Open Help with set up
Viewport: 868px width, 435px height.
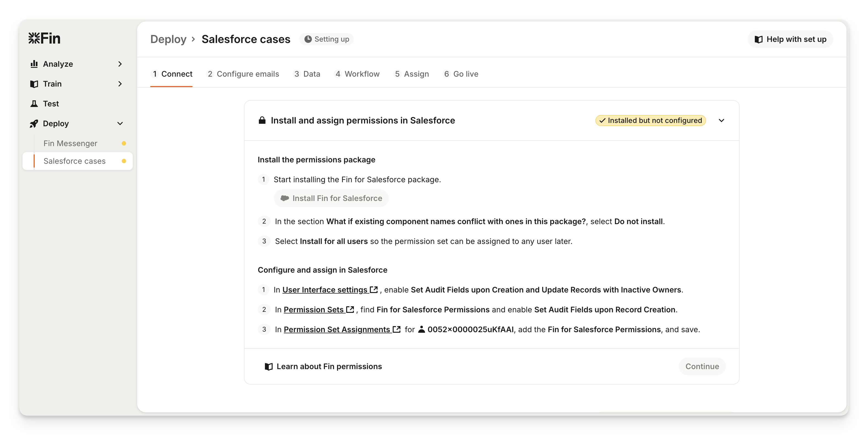[790, 39]
